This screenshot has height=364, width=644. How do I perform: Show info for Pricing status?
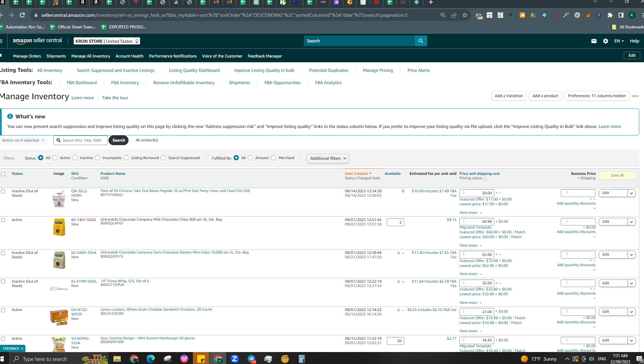click(485, 179)
